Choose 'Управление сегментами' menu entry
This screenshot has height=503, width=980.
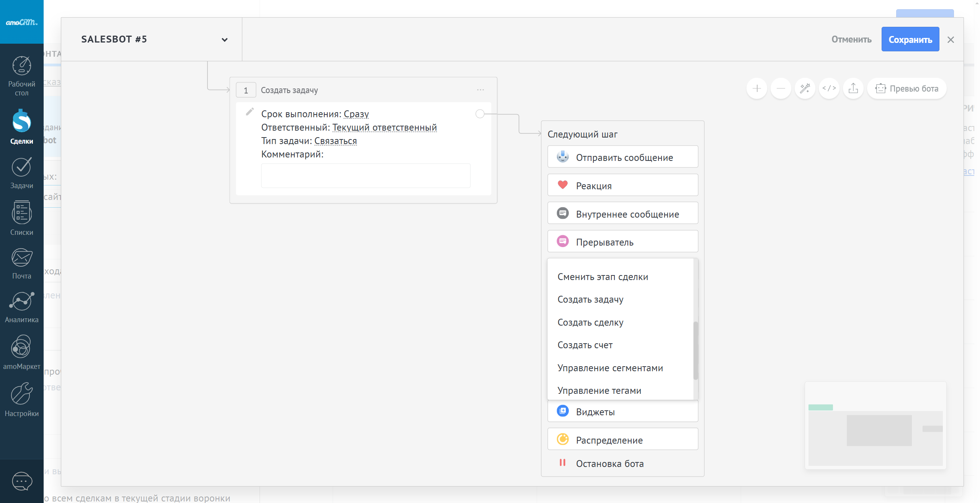pyautogui.click(x=610, y=368)
